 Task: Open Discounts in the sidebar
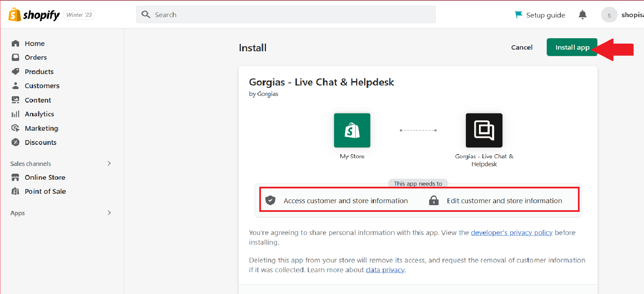point(41,142)
